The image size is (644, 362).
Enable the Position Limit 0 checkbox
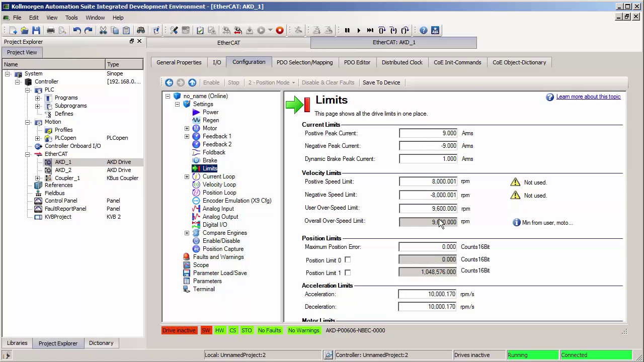pyautogui.click(x=348, y=260)
